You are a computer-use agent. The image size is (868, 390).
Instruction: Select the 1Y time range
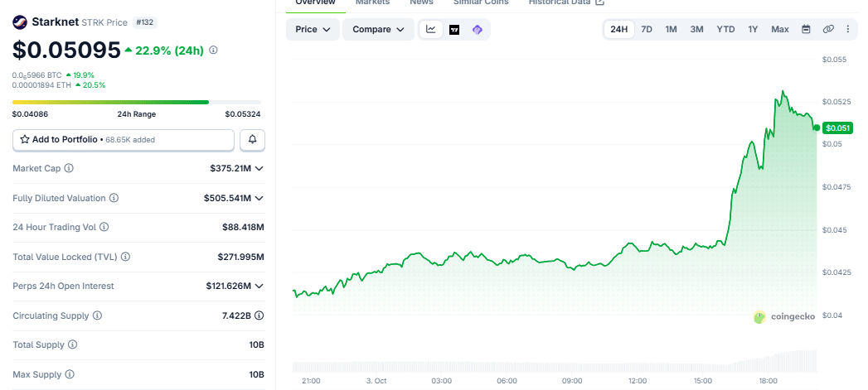pos(753,29)
